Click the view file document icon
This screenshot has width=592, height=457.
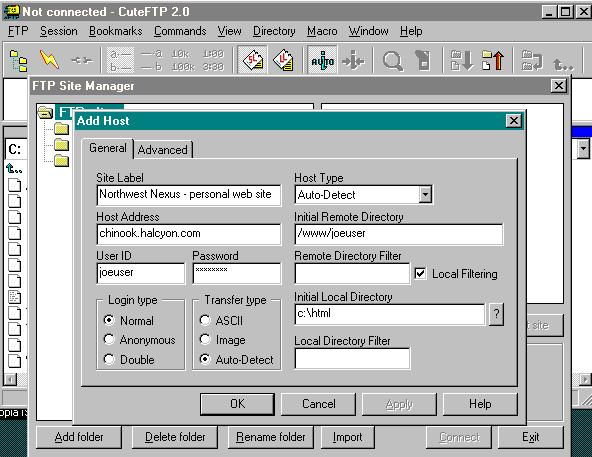(x=423, y=60)
